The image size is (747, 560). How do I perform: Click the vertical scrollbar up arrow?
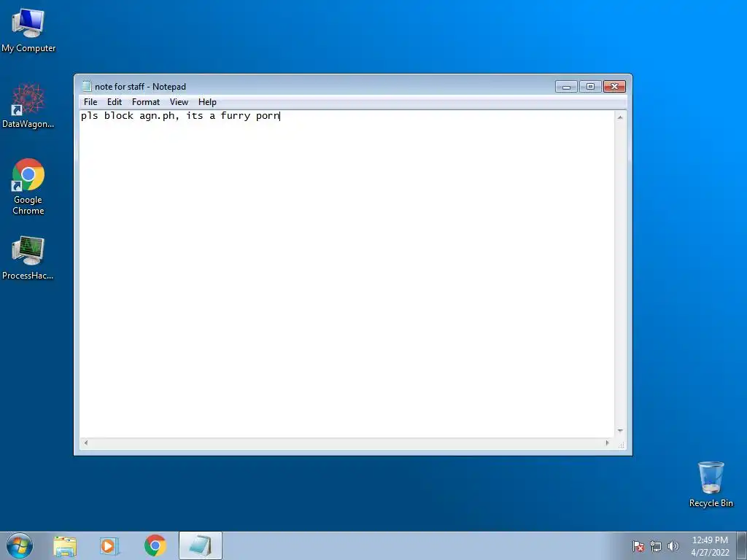coord(620,117)
